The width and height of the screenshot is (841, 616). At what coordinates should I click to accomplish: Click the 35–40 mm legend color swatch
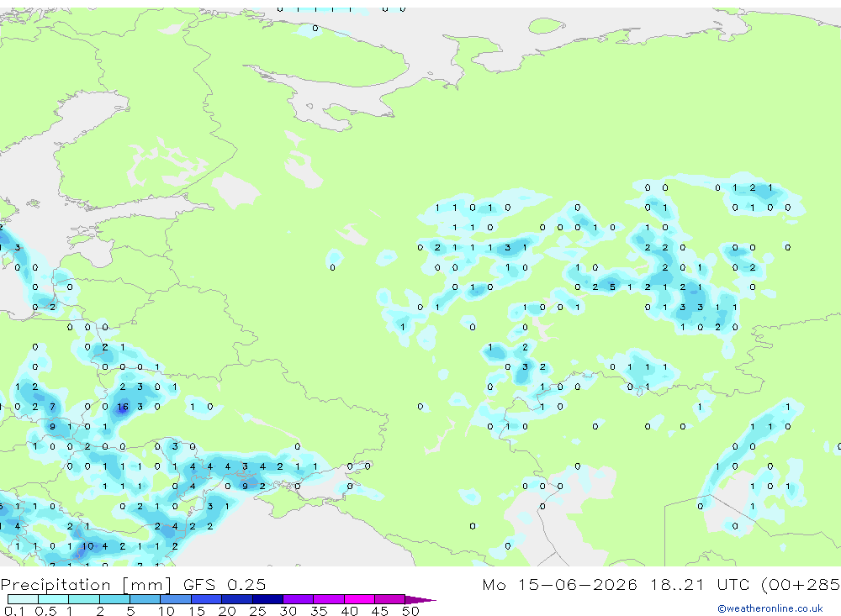tap(329, 599)
